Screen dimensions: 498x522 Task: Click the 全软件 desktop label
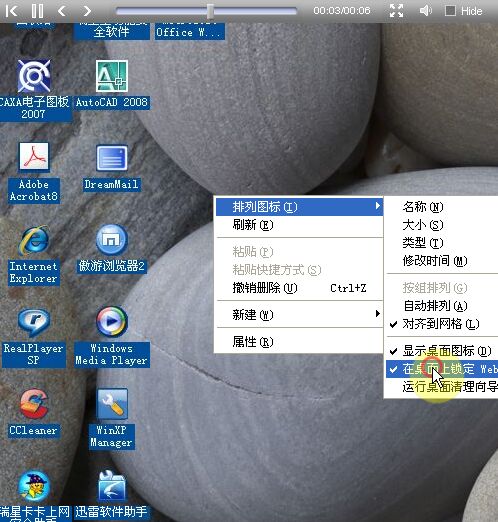pyautogui.click(x=111, y=32)
